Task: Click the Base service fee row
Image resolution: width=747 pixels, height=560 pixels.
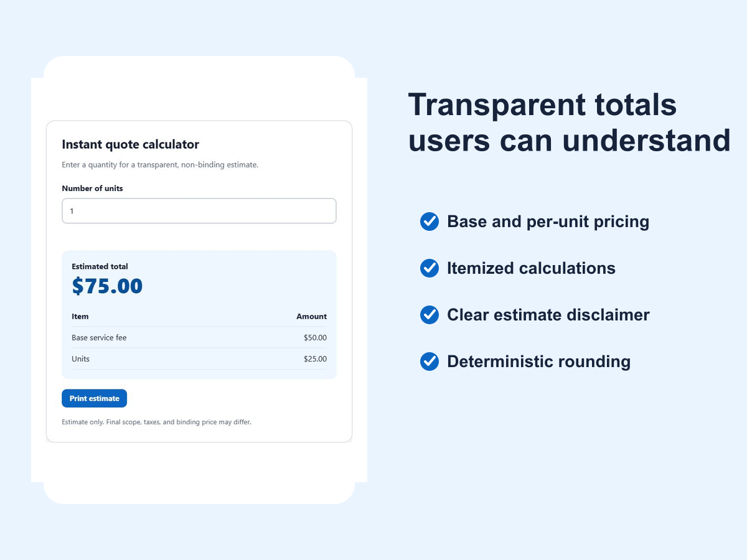Action: (x=199, y=338)
